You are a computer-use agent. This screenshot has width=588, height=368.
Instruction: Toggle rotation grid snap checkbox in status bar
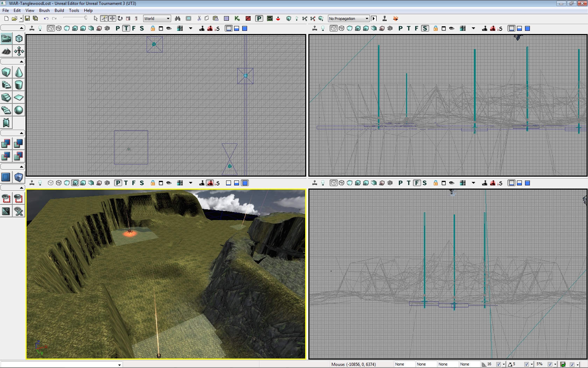[x=526, y=364]
